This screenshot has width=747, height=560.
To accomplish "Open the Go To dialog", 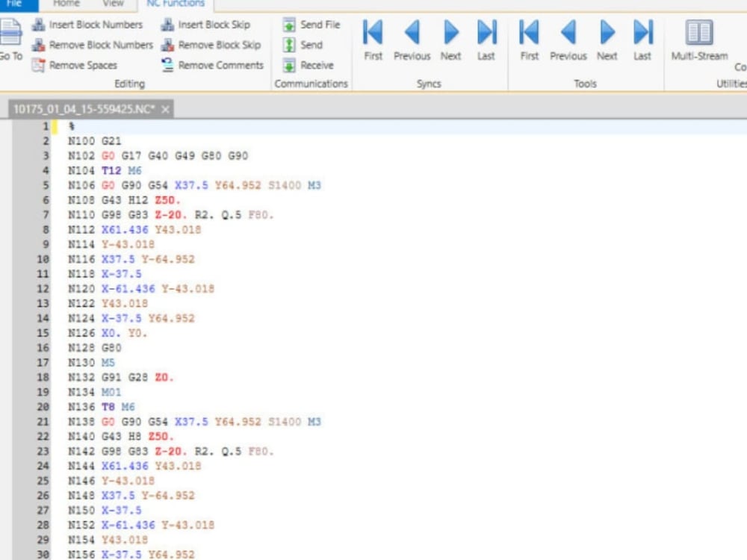I will (x=10, y=39).
